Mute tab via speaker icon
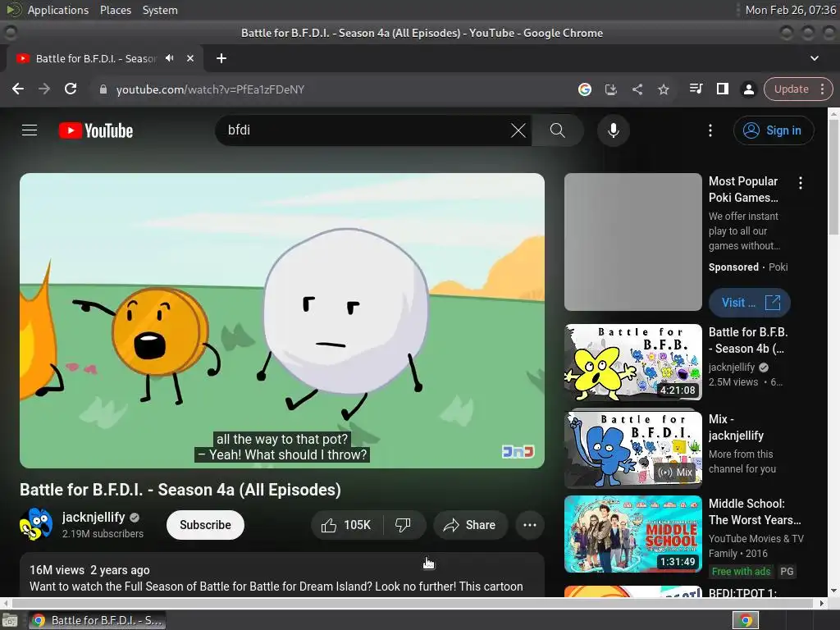This screenshot has width=840, height=630. 170,58
